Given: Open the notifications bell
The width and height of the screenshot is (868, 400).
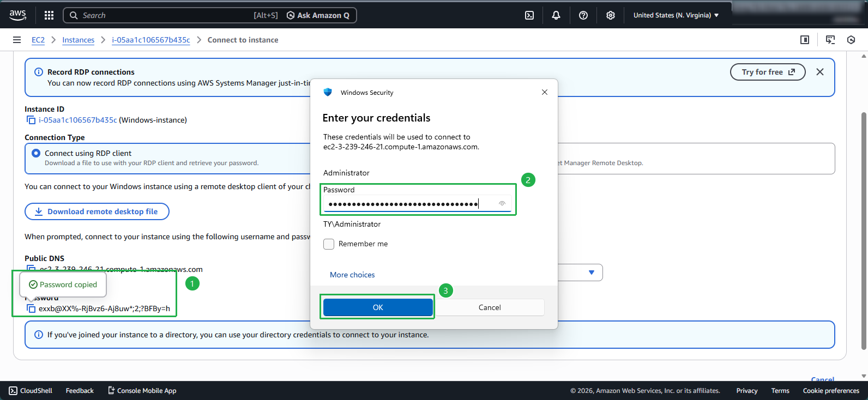Looking at the screenshot, I should coord(556,15).
